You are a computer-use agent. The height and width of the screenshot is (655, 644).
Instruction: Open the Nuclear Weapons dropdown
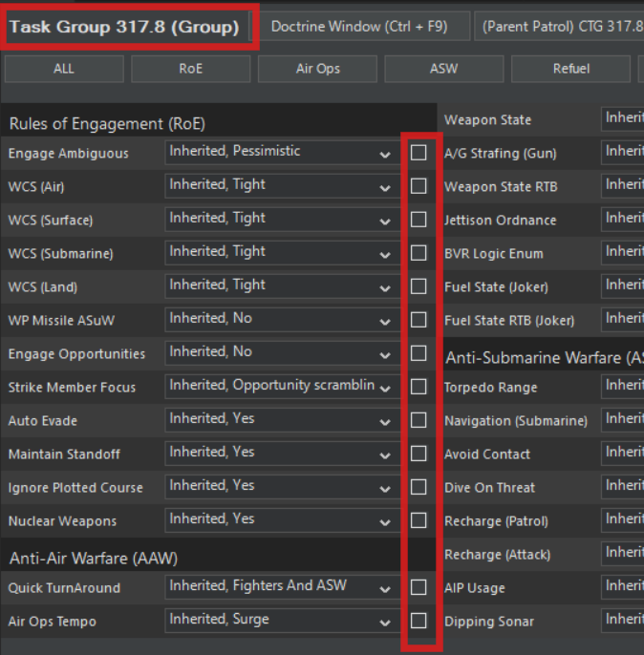[x=282, y=520]
